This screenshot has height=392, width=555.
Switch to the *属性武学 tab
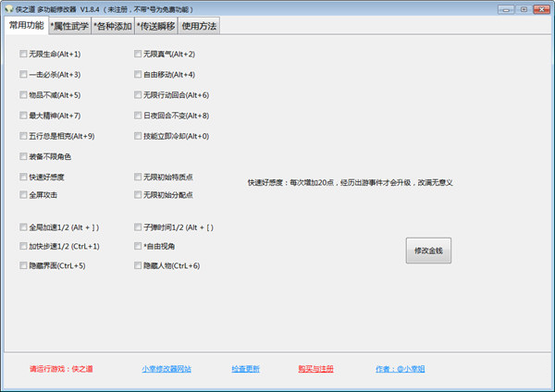point(69,26)
